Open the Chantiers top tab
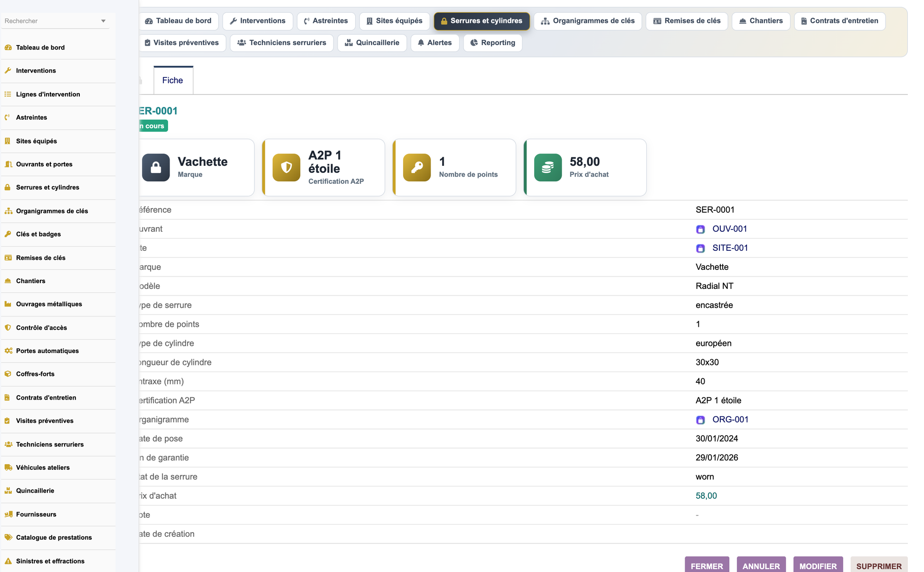Viewport: 924px width, 572px height. tap(761, 21)
